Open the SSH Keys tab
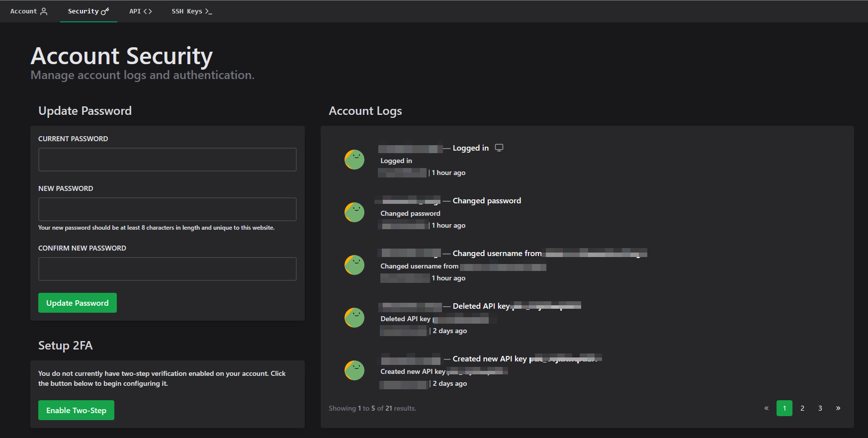This screenshot has width=868, height=438. click(191, 11)
